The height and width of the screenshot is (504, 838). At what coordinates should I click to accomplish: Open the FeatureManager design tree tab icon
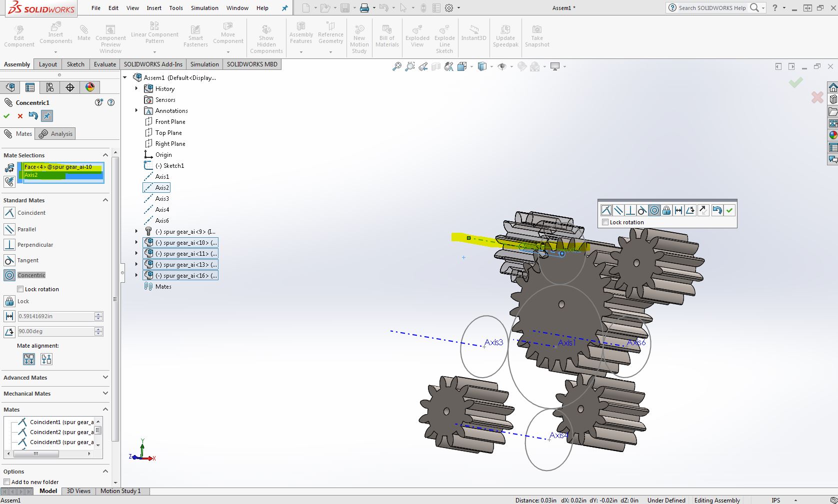[10, 87]
